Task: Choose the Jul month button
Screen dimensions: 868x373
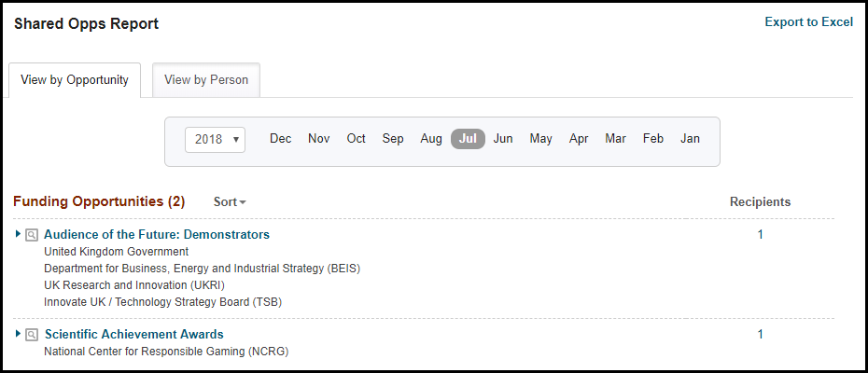Action: (x=468, y=139)
